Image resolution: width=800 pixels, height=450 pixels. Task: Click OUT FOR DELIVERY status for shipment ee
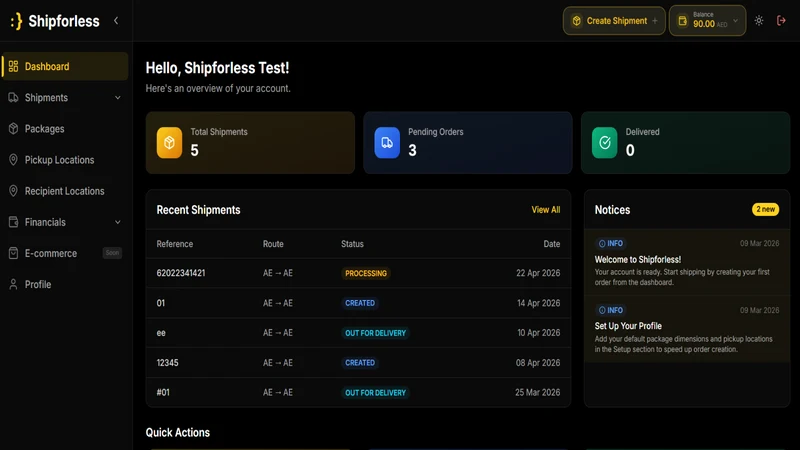(376, 333)
